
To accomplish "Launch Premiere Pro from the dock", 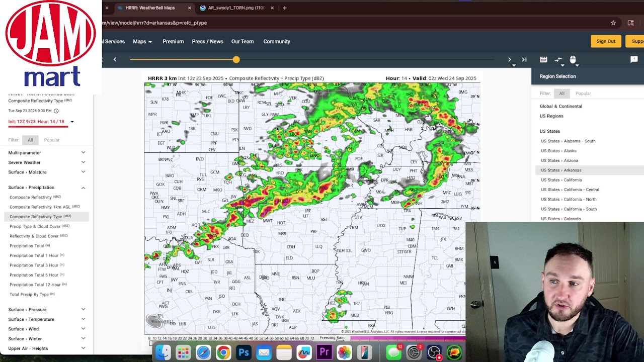I will click(324, 352).
